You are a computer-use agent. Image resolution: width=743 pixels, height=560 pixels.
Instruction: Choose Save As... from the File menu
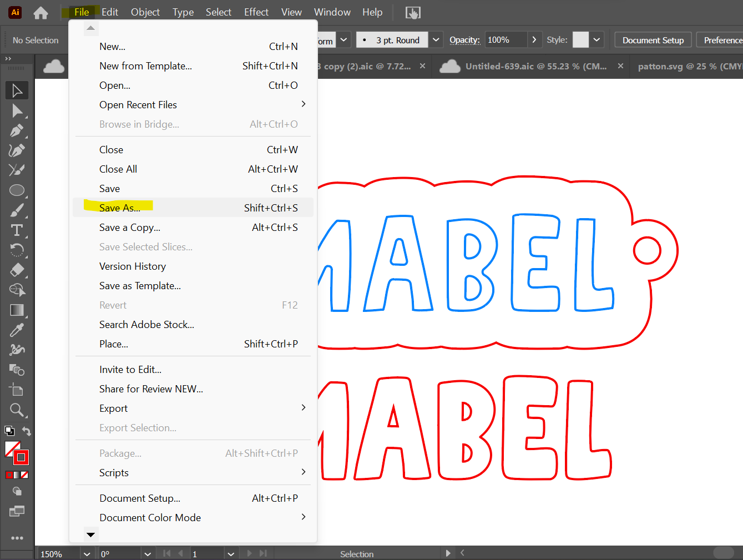pyautogui.click(x=120, y=208)
